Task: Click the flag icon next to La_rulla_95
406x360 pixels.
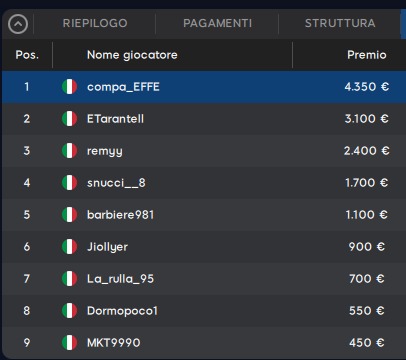Action: (70, 279)
